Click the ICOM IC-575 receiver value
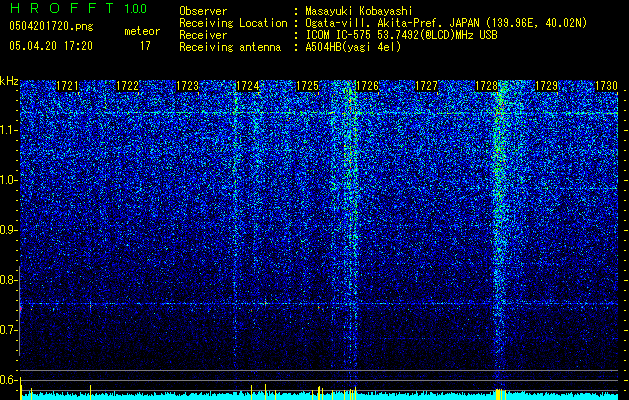The image size is (629, 400). 401,35
